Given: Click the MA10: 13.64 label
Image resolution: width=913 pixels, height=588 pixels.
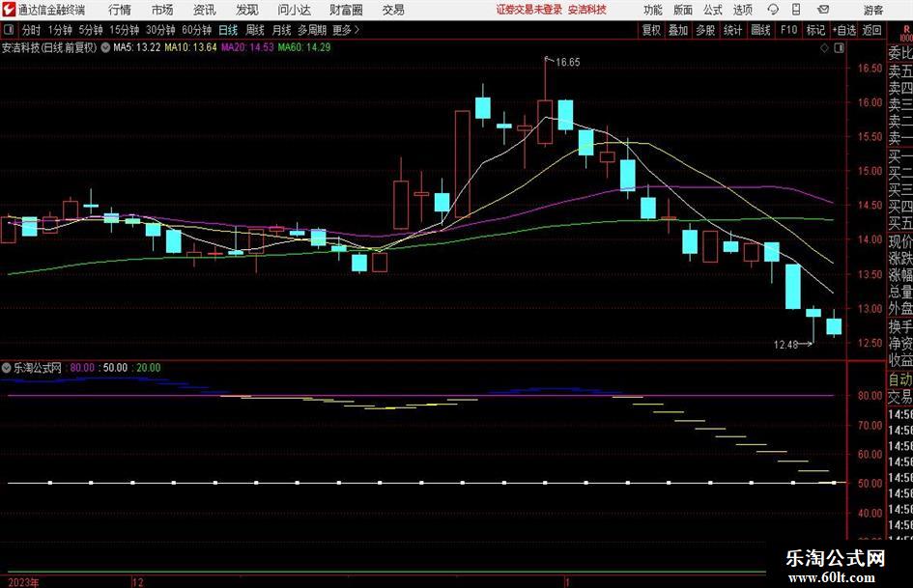Looking at the screenshot, I should [190, 47].
